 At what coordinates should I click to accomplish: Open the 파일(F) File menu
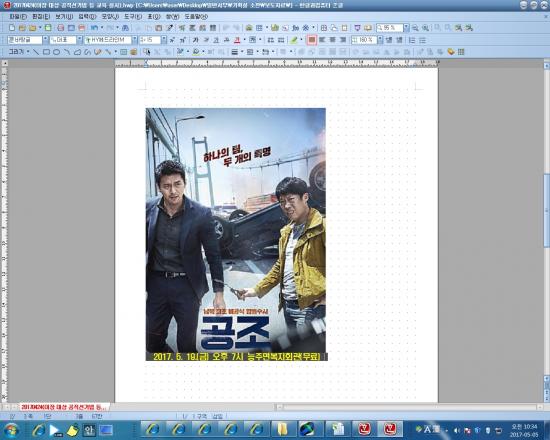click(x=18, y=16)
